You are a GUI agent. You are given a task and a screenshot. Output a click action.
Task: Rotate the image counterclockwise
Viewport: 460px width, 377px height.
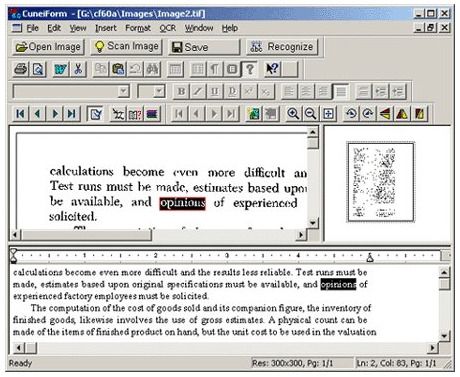[x=351, y=114]
